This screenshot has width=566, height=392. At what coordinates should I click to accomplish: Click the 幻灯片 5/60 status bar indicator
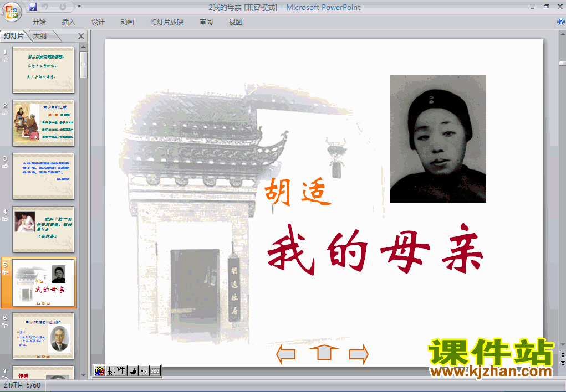(x=22, y=385)
